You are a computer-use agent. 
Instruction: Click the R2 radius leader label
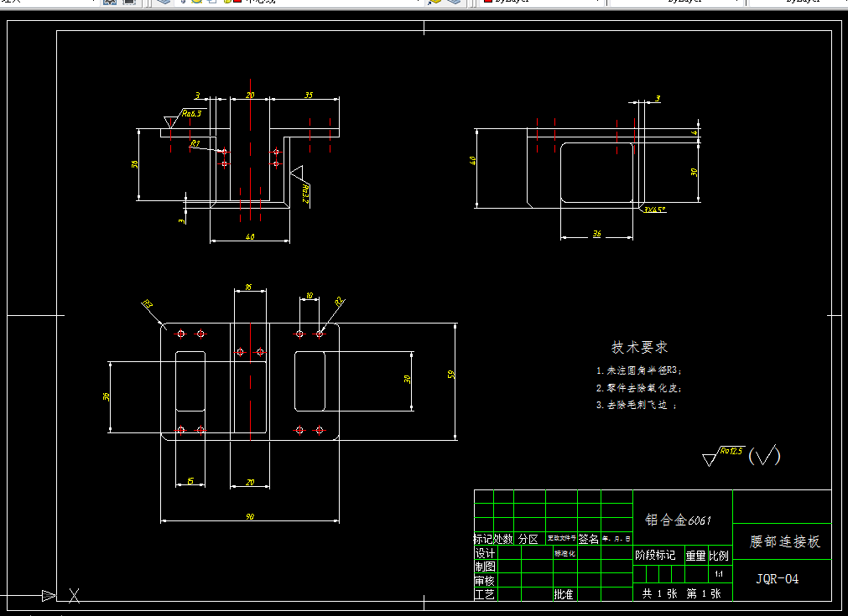pyautogui.click(x=339, y=302)
